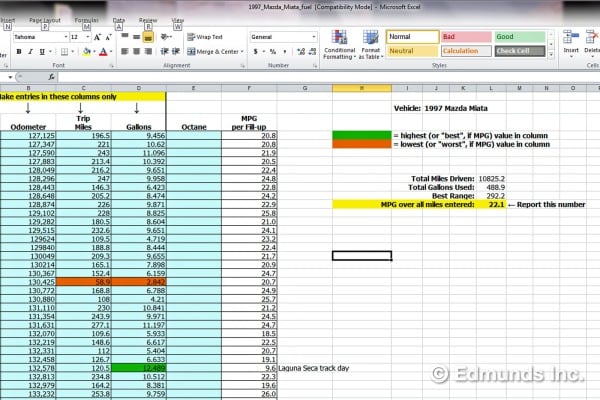This screenshot has width=600, height=400.
Task: Expand the Font Color dropdown arrow
Action: pyautogui.click(x=111, y=52)
